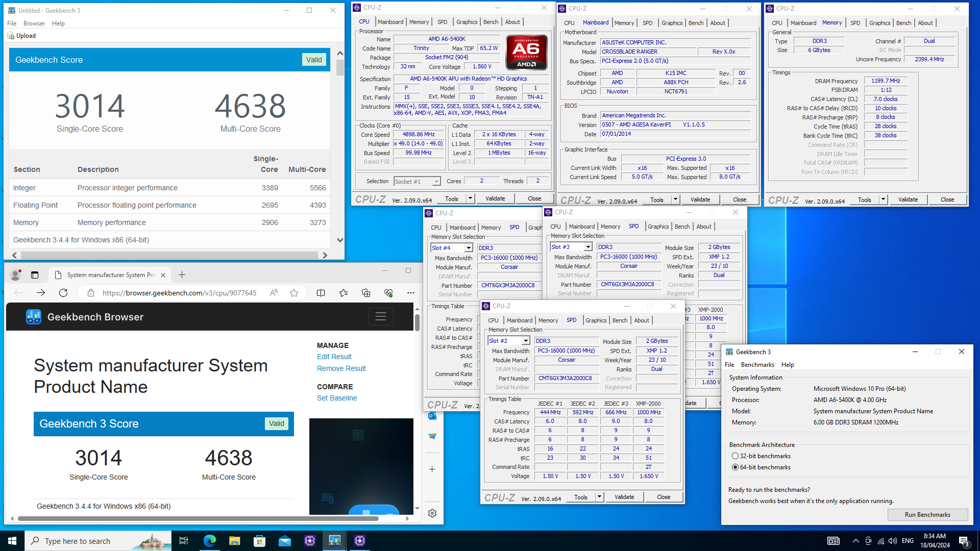
Task: Open new tab in Edge
Action: click(182, 275)
